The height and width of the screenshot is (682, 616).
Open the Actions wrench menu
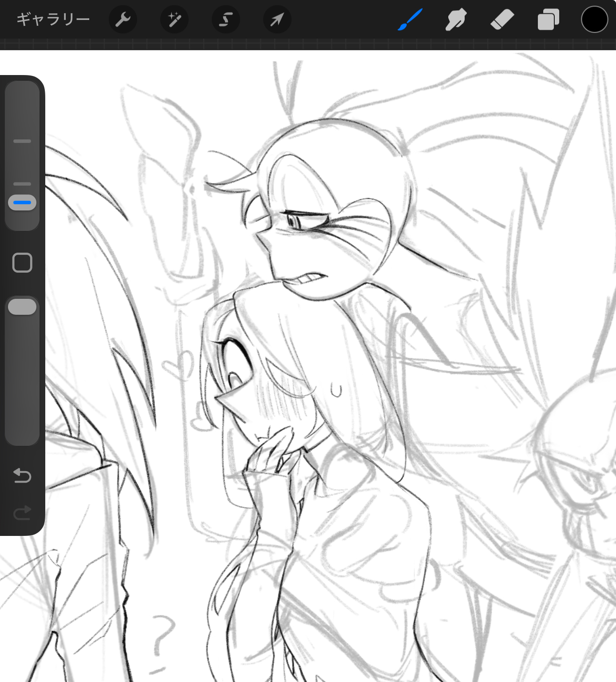click(122, 20)
